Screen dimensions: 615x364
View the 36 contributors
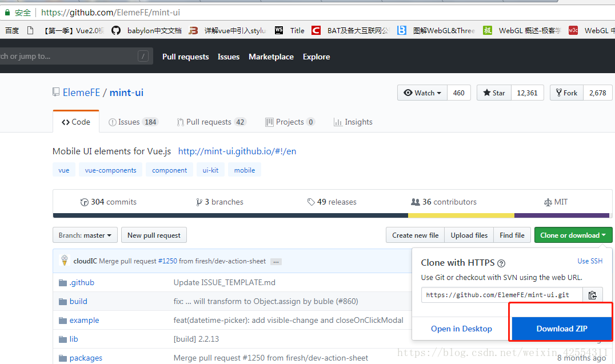pos(444,202)
